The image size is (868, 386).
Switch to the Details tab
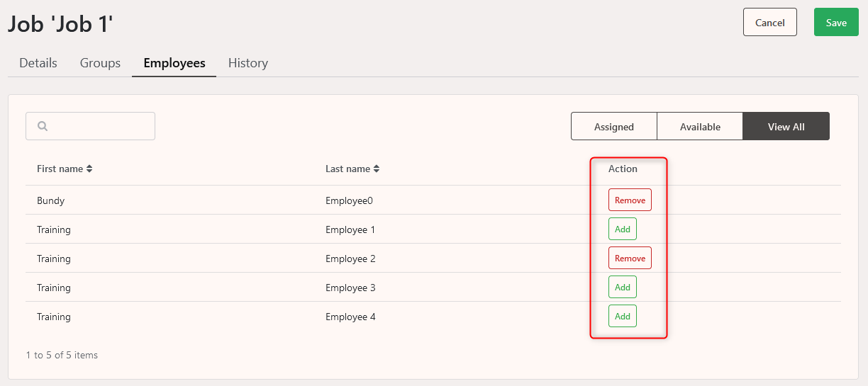(x=38, y=63)
